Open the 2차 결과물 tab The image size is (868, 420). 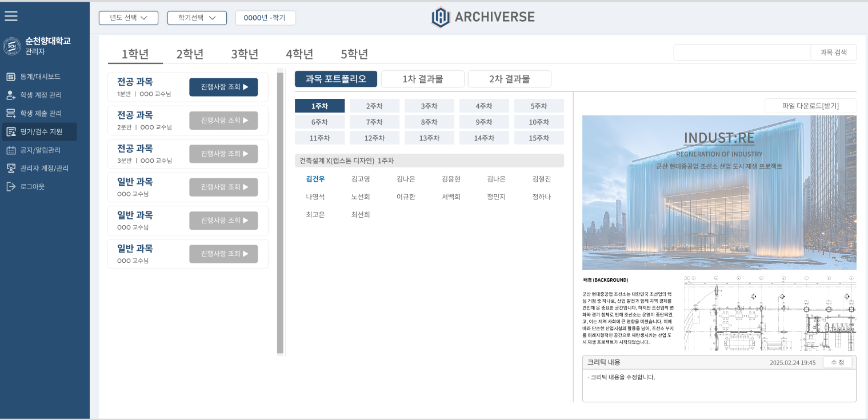pyautogui.click(x=509, y=79)
